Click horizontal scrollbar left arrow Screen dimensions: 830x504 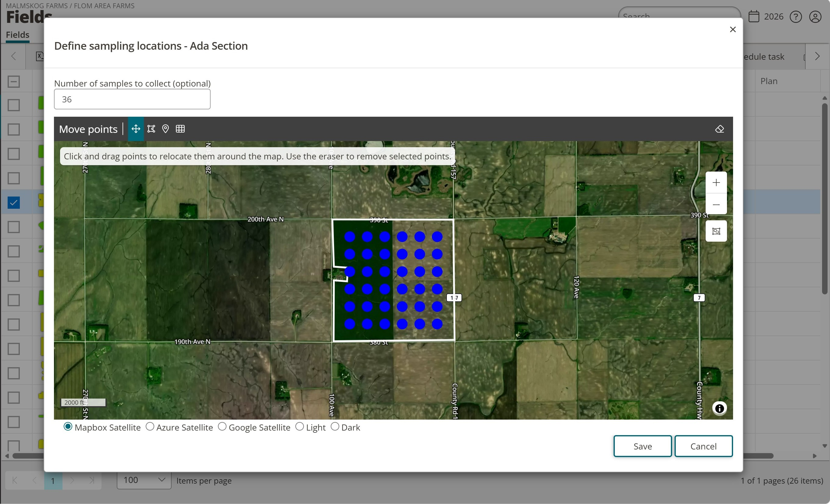click(x=7, y=456)
